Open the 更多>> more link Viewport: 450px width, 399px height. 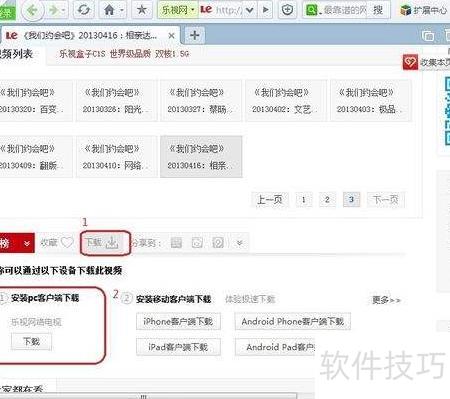(x=386, y=300)
